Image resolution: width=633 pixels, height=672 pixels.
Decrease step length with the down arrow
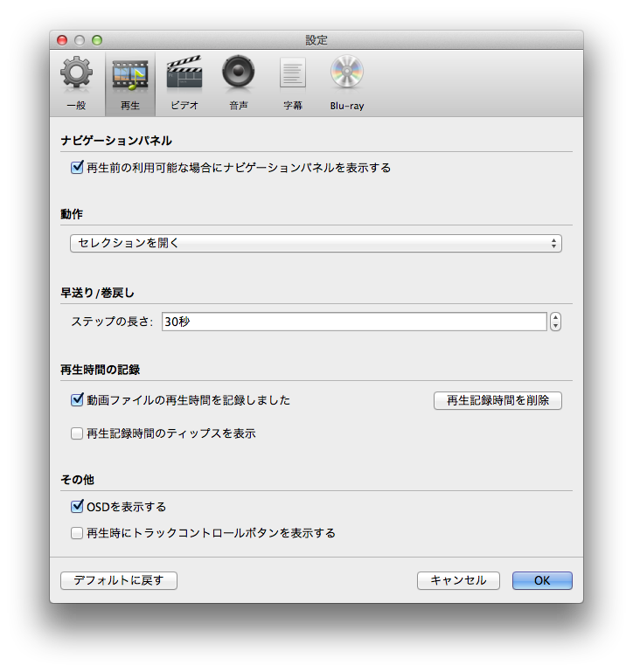[556, 327]
